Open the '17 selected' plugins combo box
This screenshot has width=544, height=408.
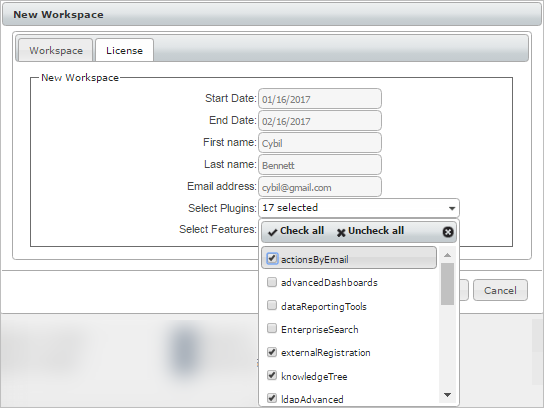pyautogui.click(x=359, y=208)
